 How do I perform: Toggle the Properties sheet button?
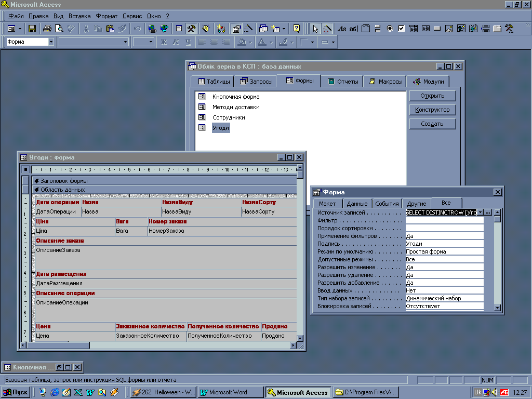point(236,29)
